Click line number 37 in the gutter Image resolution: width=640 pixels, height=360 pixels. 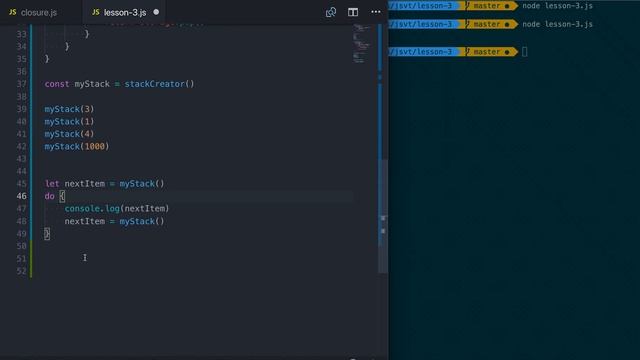coord(22,84)
